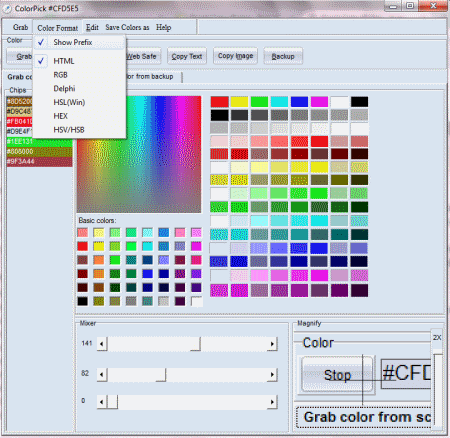Image resolution: width=450 pixels, height=438 pixels.
Task: Select the #FB0410 red chip
Action: (19, 121)
